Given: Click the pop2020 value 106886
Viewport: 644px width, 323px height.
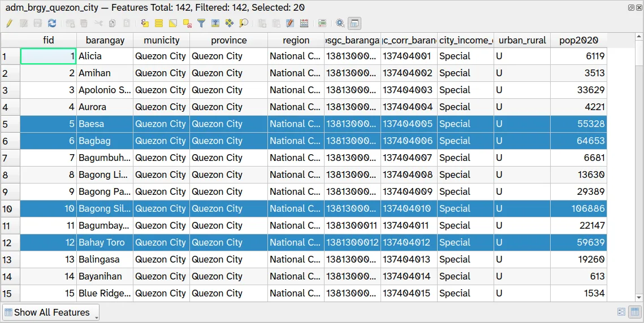Looking at the screenshot, I should [579, 208].
